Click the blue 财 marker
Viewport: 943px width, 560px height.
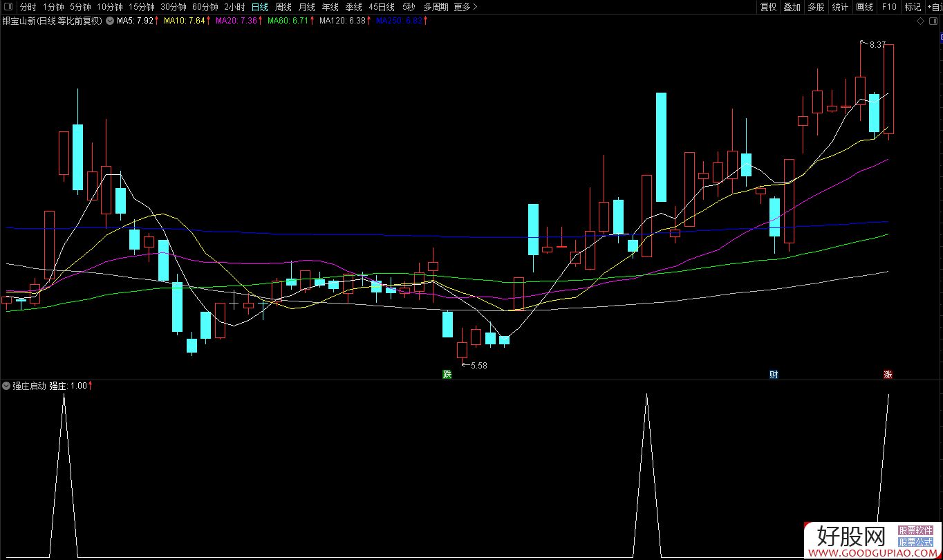(x=774, y=375)
